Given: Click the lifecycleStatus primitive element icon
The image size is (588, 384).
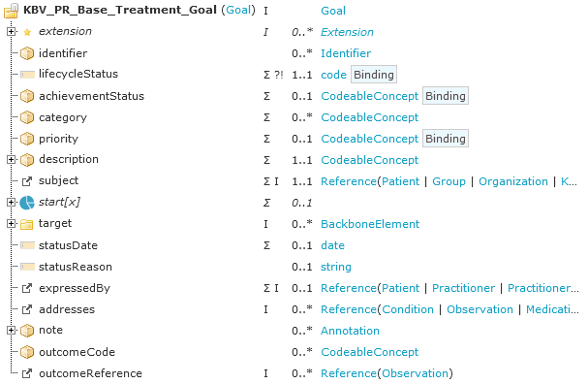Looking at the screenshot, I should 27,75.
